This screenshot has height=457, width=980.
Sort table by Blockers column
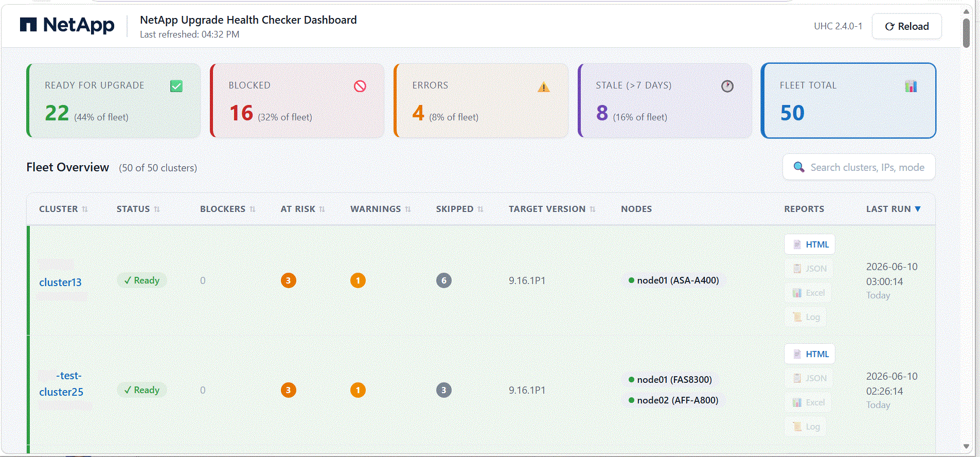227,209
